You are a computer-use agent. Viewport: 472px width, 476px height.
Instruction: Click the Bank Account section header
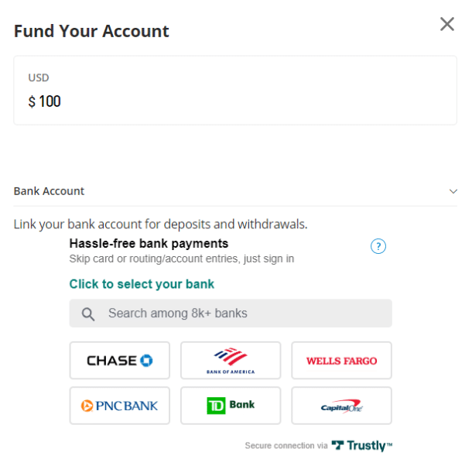(50, 191)
